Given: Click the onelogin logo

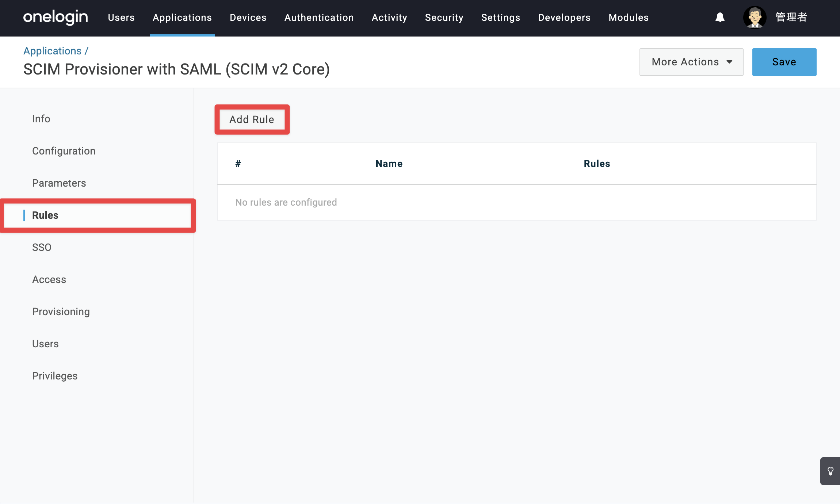Looking at the screenshot, I should click(x=56, y=17).
